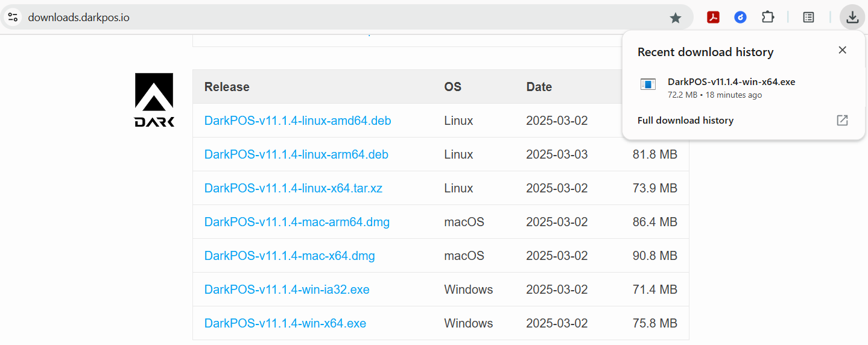Click the 81.8 MB size cell

655,154
